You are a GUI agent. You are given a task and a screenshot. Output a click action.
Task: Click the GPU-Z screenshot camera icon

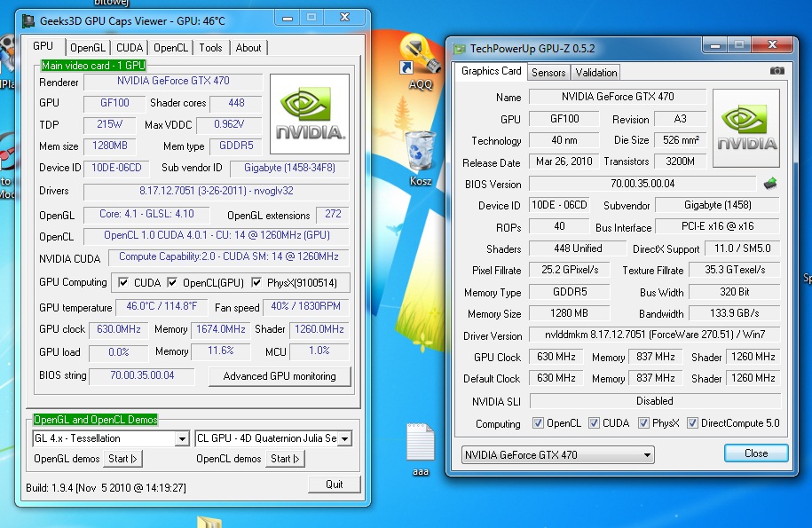(x=777, y=71)
